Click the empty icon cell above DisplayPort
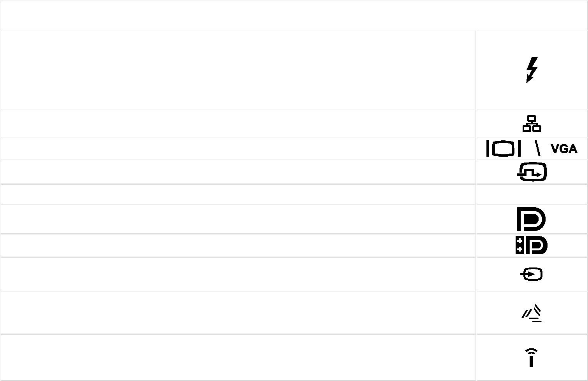This screenshot has height=381, width=588. [532, 194]
